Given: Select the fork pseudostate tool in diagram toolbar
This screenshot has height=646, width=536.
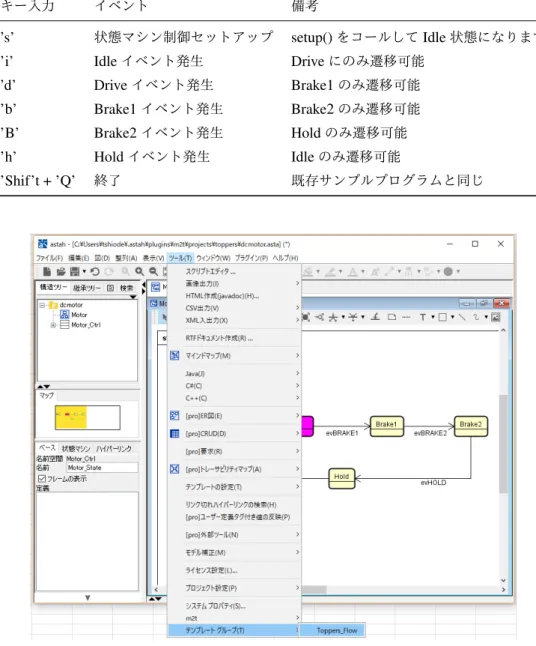Looking at the screenshot, I should [x=333, y=317].
